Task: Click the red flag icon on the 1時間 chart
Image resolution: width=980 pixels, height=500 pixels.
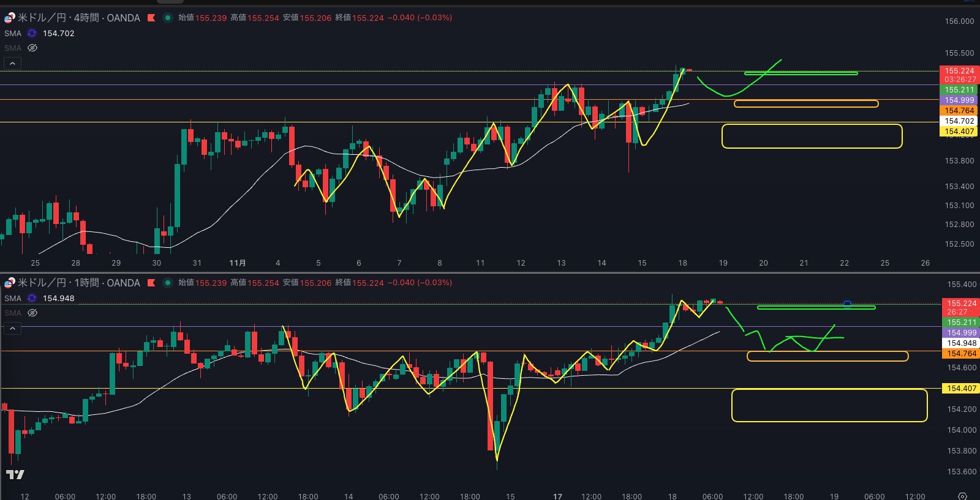Action: coord(151,283)
